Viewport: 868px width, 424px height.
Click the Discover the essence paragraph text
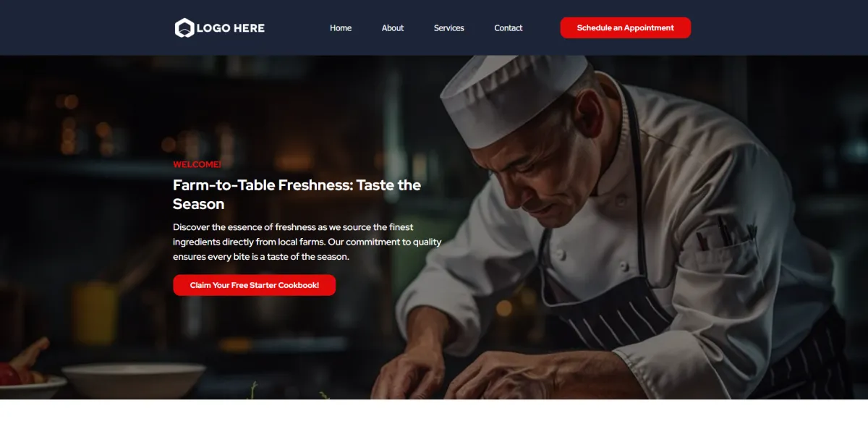point(307,242)
